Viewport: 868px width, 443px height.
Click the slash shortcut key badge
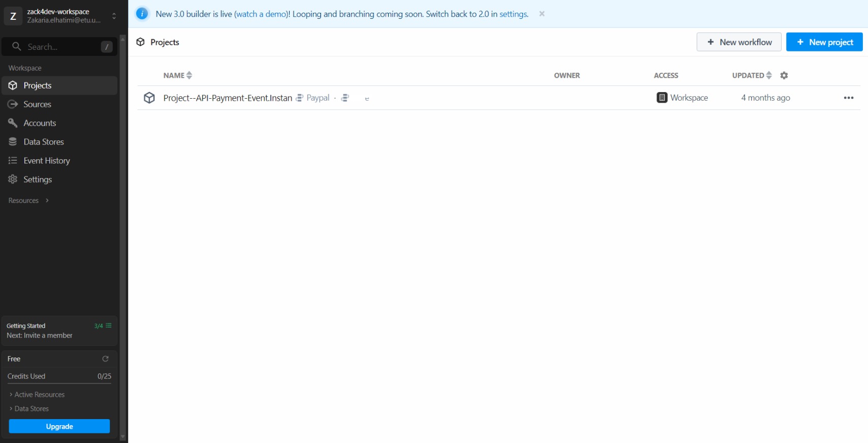point(107,47)
